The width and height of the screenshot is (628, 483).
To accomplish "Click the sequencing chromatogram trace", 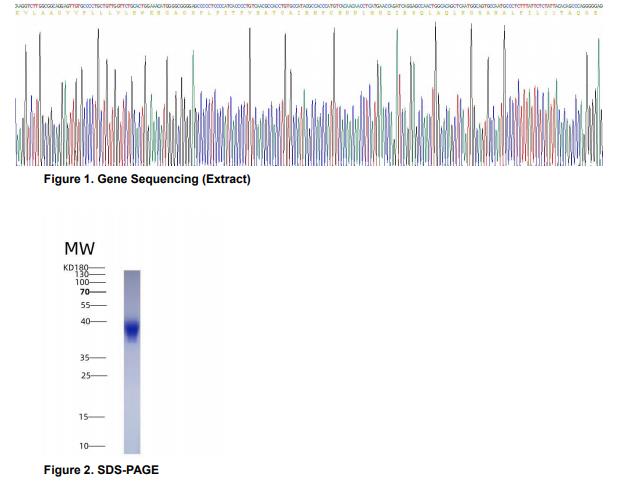I will click(310, 110).
